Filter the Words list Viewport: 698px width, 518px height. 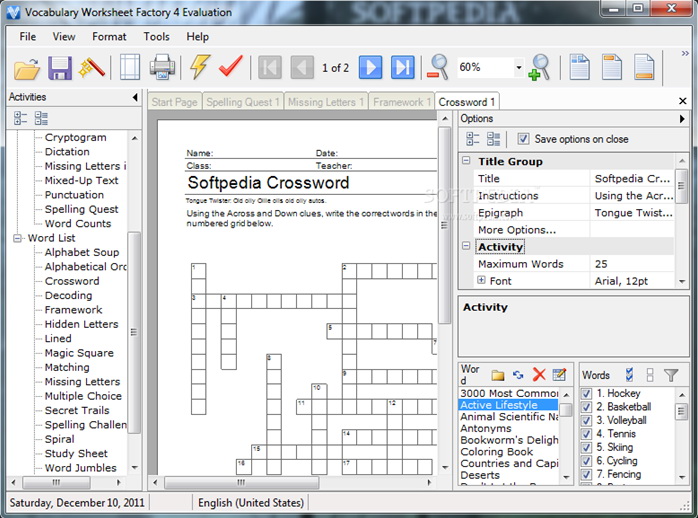(671, 375)
